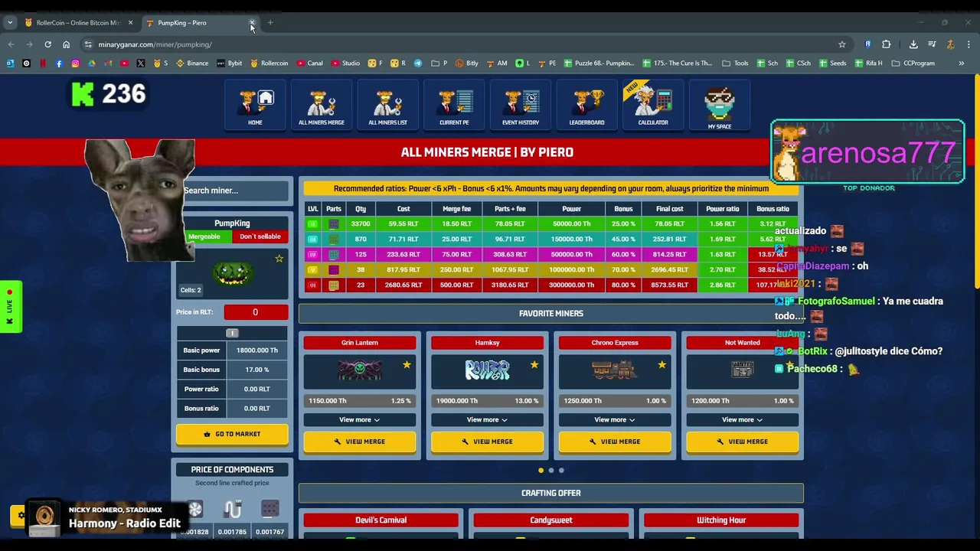980x551 pixels.
Task: Open the CURRENT PE icon
Action: tap(454, 106)
